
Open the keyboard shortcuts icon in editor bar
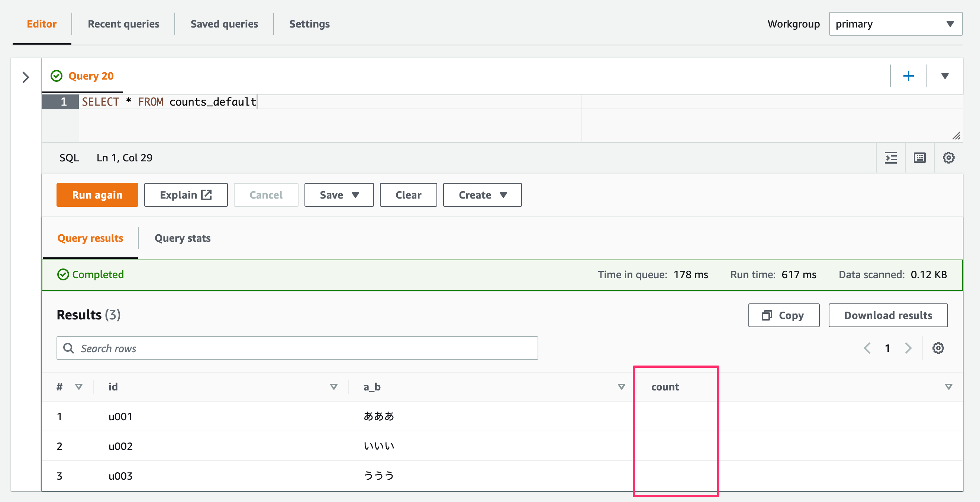click(919, 158)
